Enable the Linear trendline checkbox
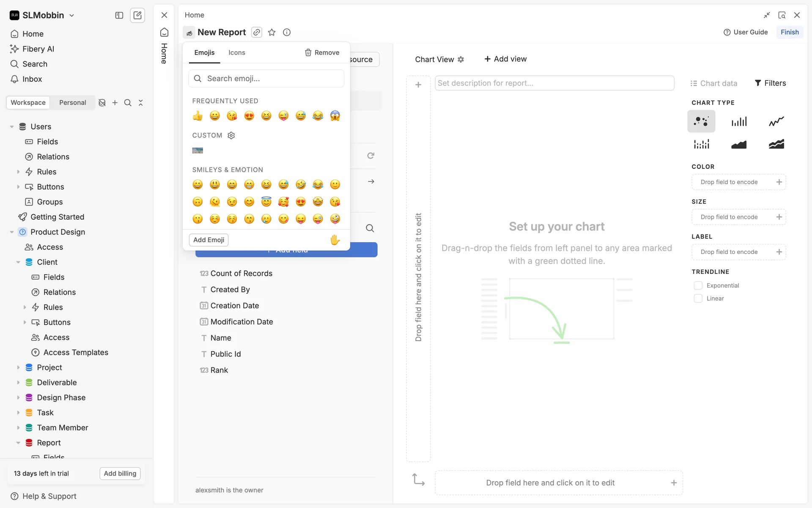Screen dimensions: 812x508 click(x=698, y=298)
